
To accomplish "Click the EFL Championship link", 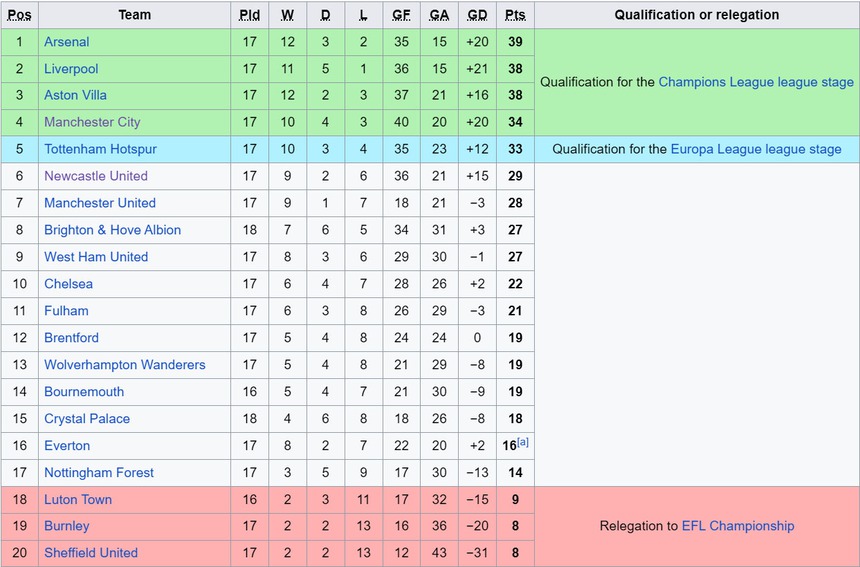I will (738, 526).
